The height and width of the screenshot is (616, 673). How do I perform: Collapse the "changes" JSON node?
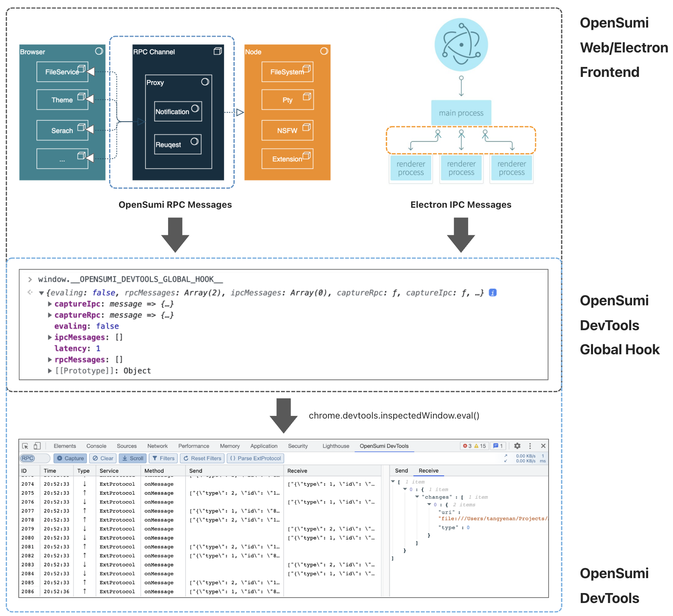point(417,497)
